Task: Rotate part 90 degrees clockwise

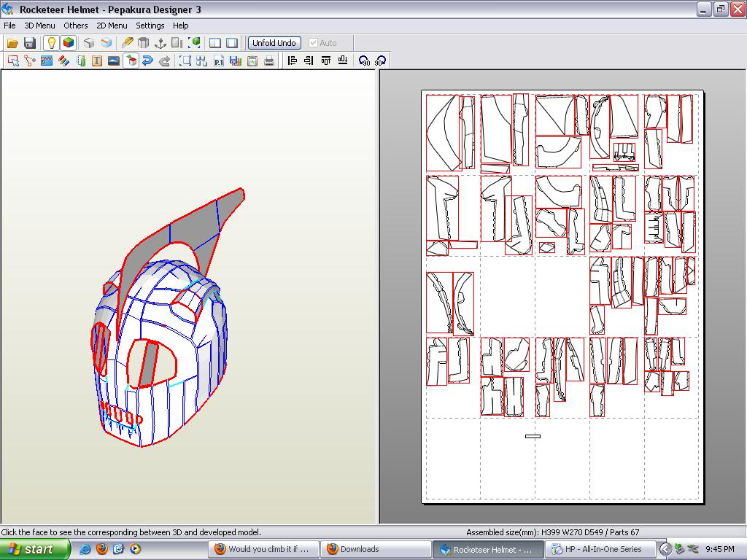Action: [x=381, y=61]
